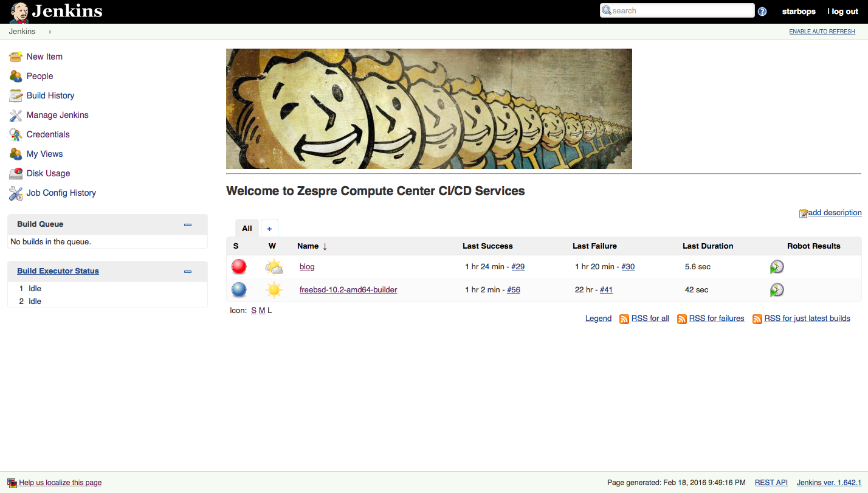Schedule build for freebsd-10.2-amd64-builder
The height and width of the screenshot is (493, 868).
(x=776, y=290)
